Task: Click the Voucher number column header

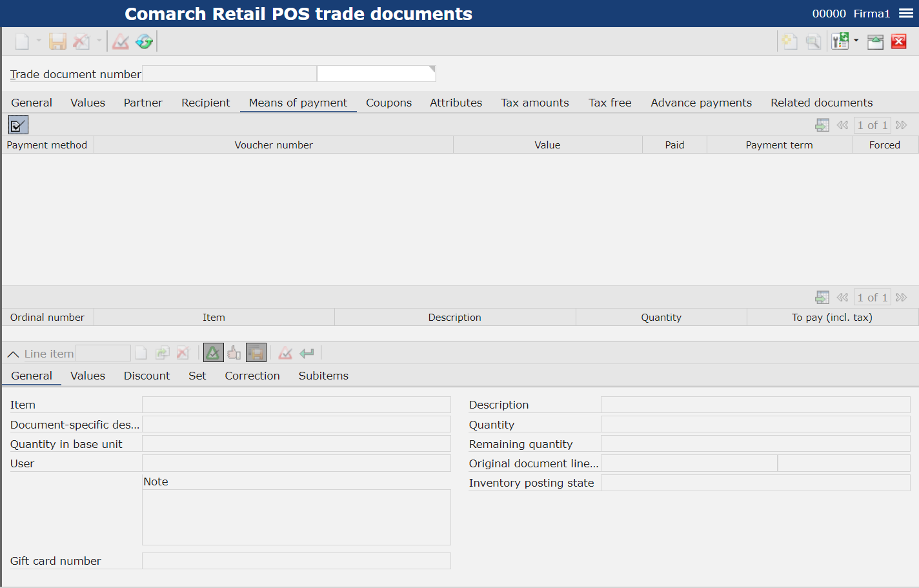Action: [x=274, y=145]
